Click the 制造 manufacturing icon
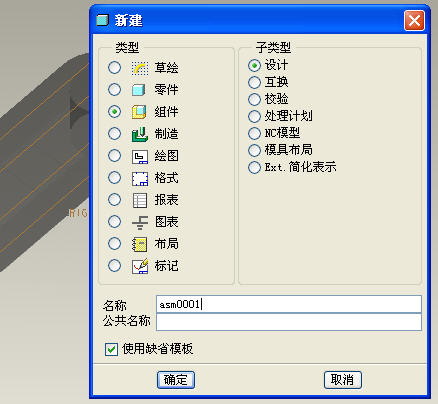This screenshot has height=404, width=438. tap(140, 134)
